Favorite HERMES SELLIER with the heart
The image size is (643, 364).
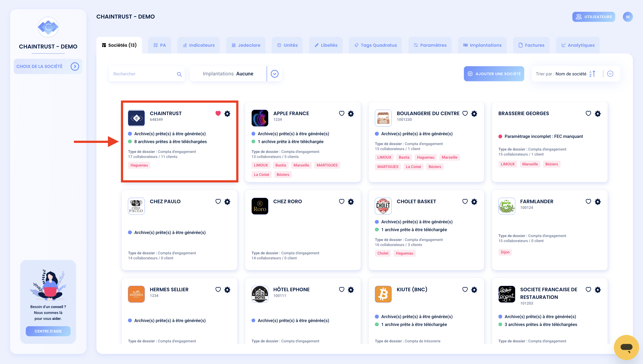[218, 289]
